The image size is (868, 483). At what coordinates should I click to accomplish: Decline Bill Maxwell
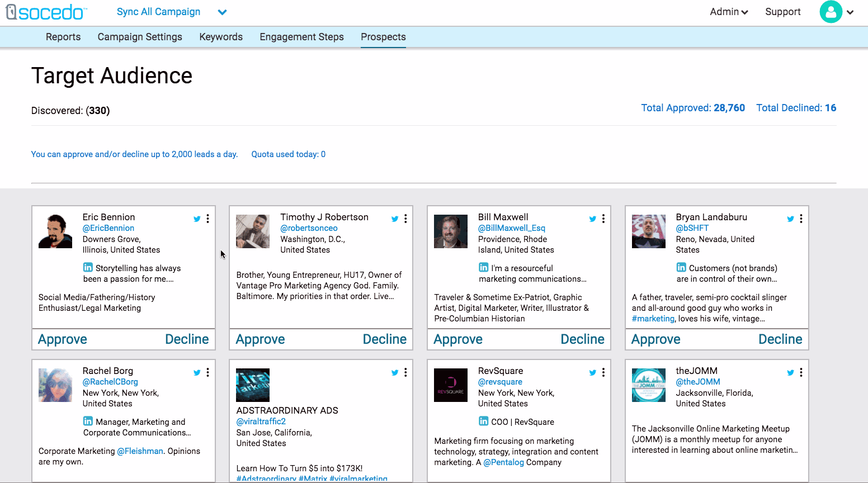(583, 339)
